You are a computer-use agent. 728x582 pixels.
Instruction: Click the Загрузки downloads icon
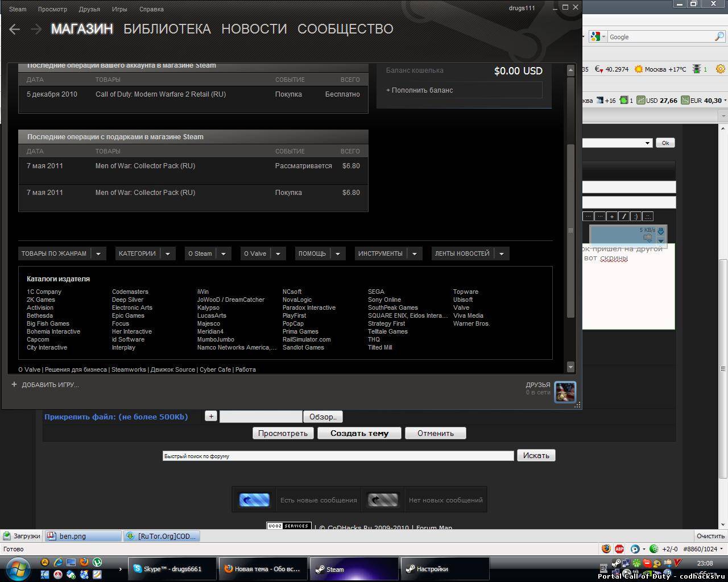point(7,536)
